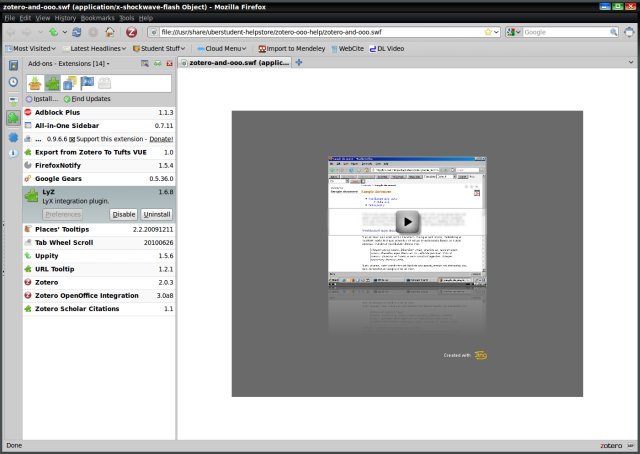The height and width of the screenshot is (454, 640).
Task: Open the bookmarks sidebar panel icon
Action: pos(13,65)
